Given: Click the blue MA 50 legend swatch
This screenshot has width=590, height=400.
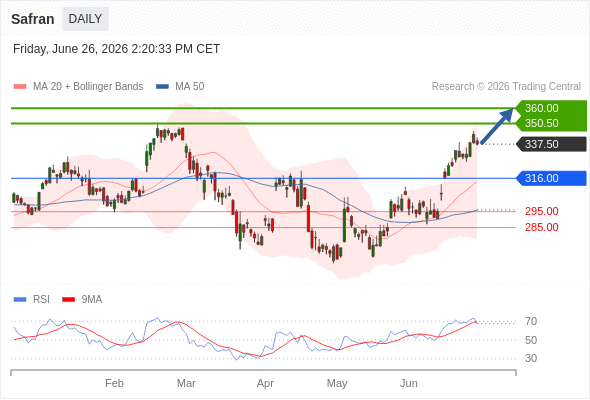Looking at the screenshot, I should click(x=162, y=87).
